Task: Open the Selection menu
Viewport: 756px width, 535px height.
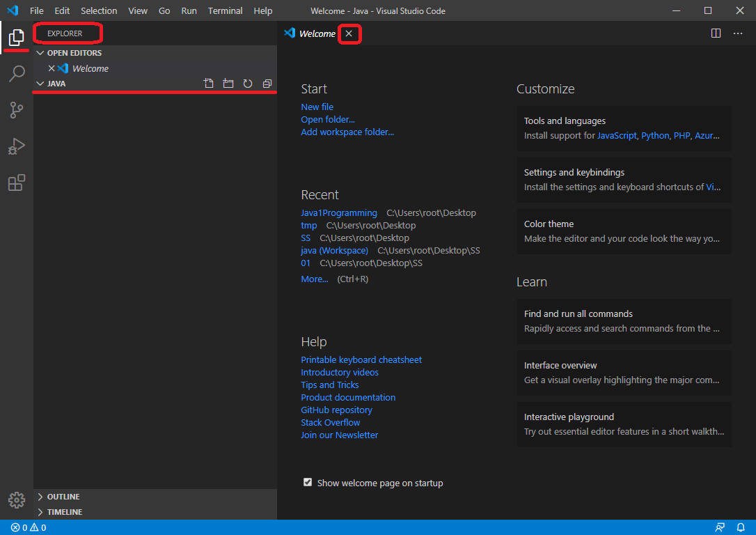Action: click(x=99, y=10)
